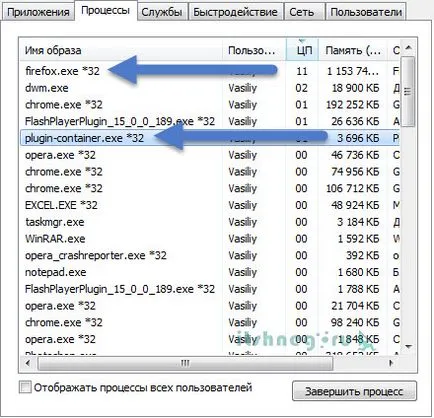
Task: Click Vasiliy in the EXCEL.EXE row
Action: (x=243, y=205)
